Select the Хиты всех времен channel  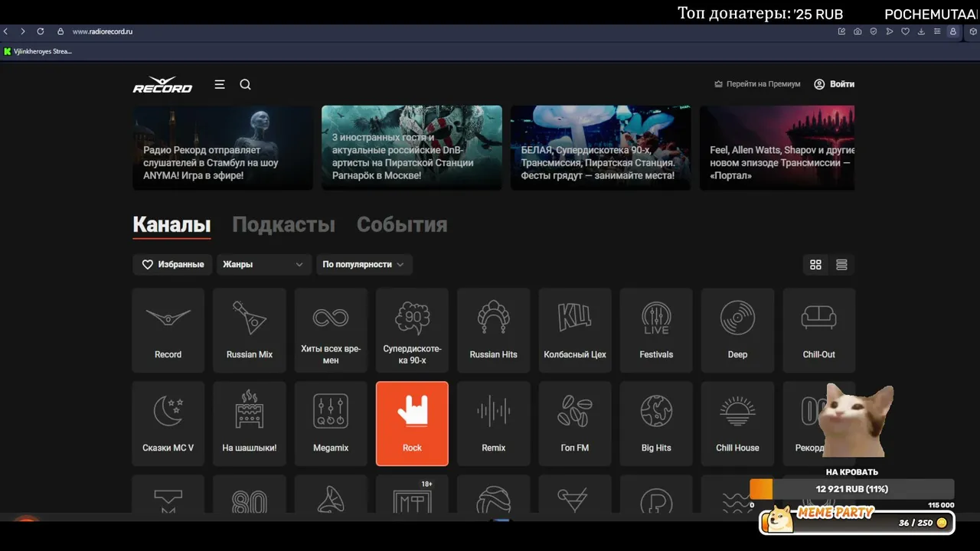tap(331, 330)
